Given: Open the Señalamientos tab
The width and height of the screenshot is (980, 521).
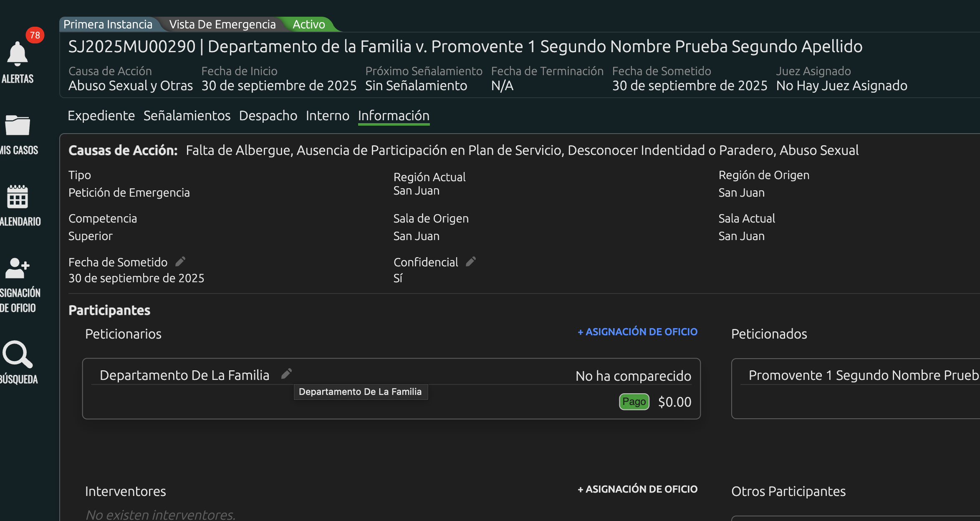Looking at the screenshot, I should 187,116.
